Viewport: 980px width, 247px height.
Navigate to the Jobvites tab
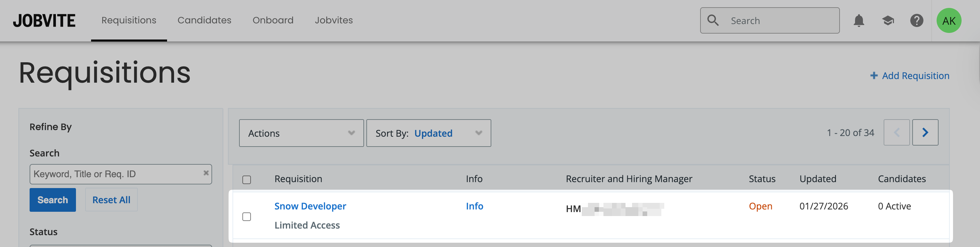tap(334, 20)
